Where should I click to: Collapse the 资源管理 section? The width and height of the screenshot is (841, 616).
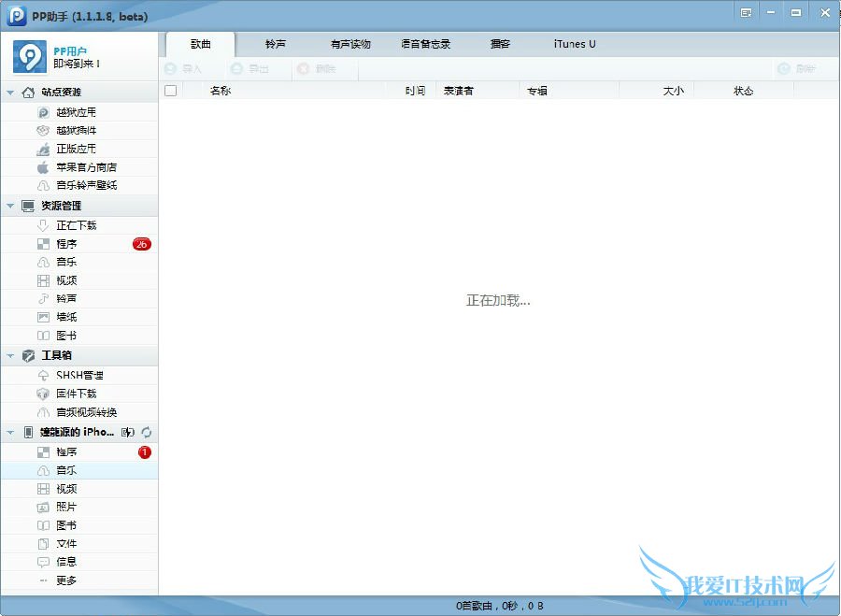[x=10, y=206]
